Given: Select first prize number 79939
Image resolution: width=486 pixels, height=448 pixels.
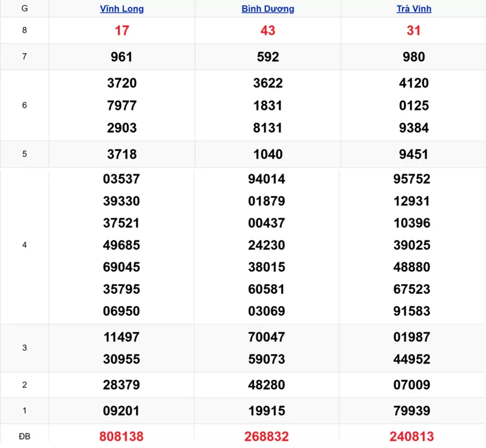Looking at the screenshot, I should pyautogui.click(x=413, y=411).
